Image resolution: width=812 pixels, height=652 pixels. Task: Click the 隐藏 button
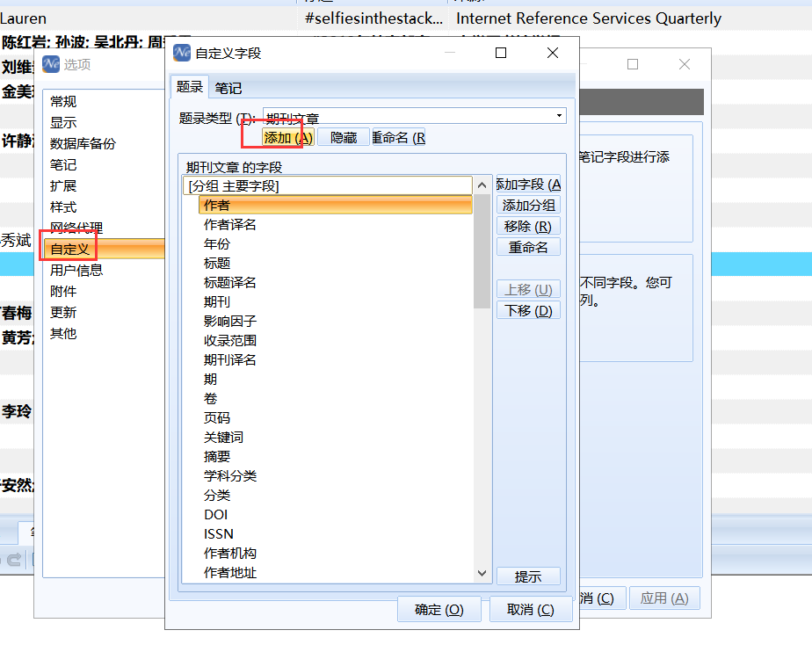(x=344, y=138)
